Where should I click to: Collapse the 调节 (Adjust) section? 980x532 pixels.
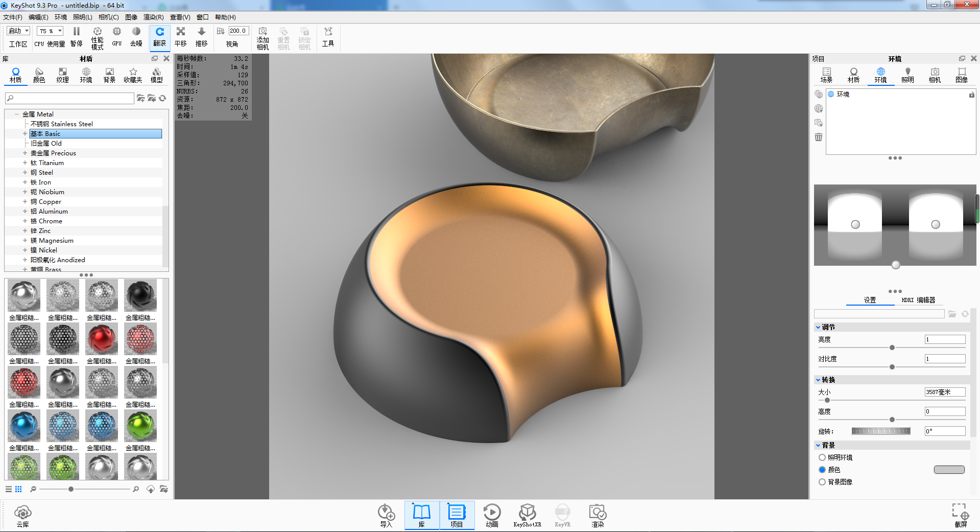818,327
